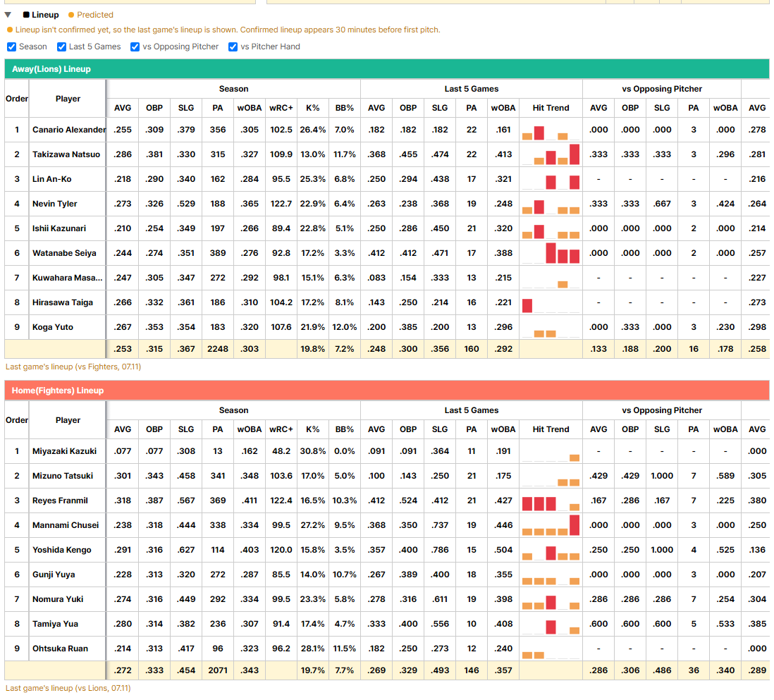Collapse the Lineup section triangle

pyautogui.click(x=8, y=15)
